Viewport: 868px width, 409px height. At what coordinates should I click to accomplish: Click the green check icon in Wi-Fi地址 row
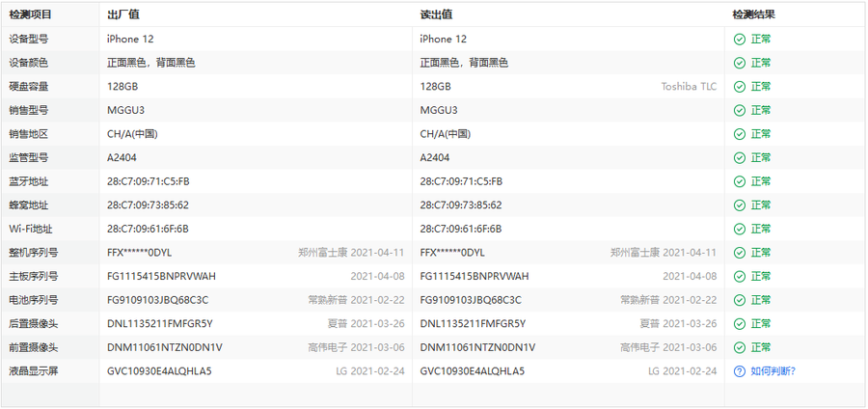(x=739, y=230)
